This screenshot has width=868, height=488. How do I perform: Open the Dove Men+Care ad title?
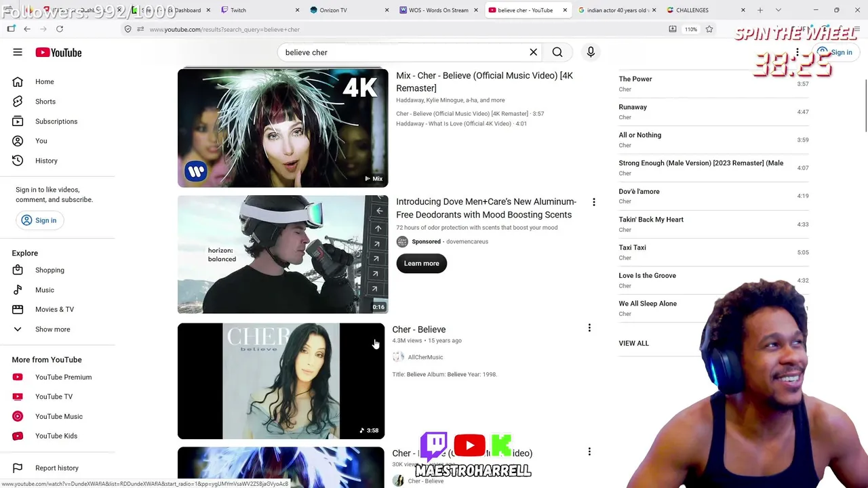coord(486,208)
